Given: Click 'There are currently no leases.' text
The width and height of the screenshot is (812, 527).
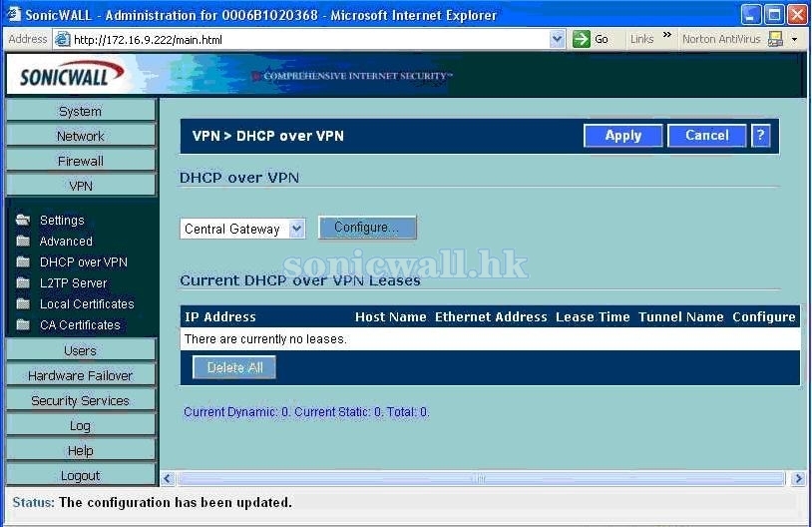Looking at the screenshot, I should point(265,339).
